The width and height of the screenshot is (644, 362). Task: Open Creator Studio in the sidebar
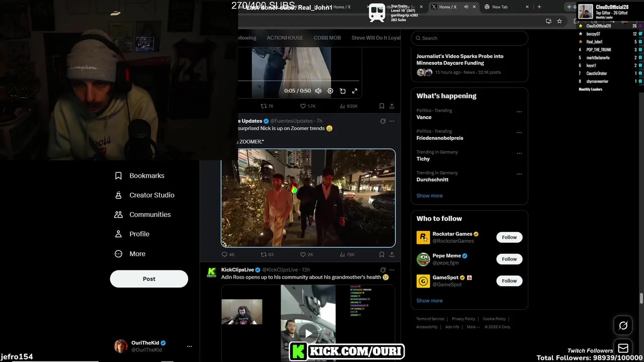tap(144, 195)
